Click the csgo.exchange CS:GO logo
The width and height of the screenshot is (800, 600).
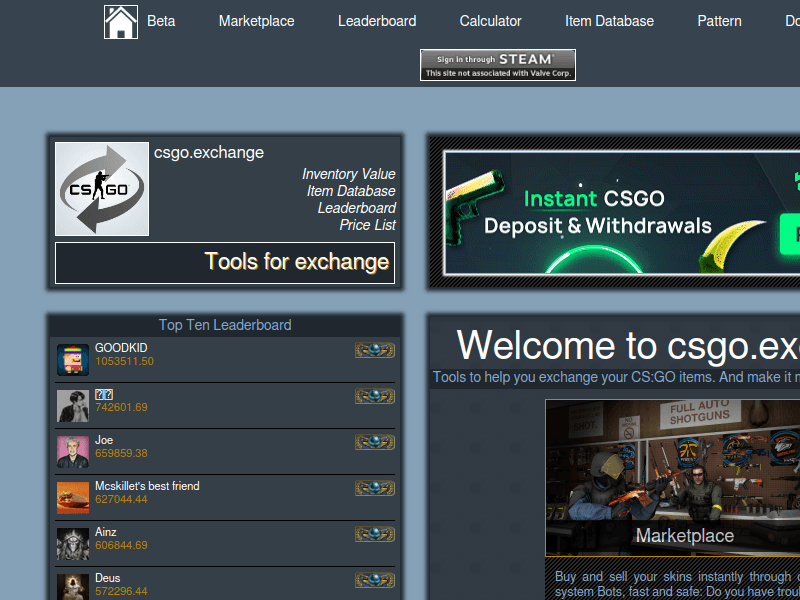click(x=101, y=188)
